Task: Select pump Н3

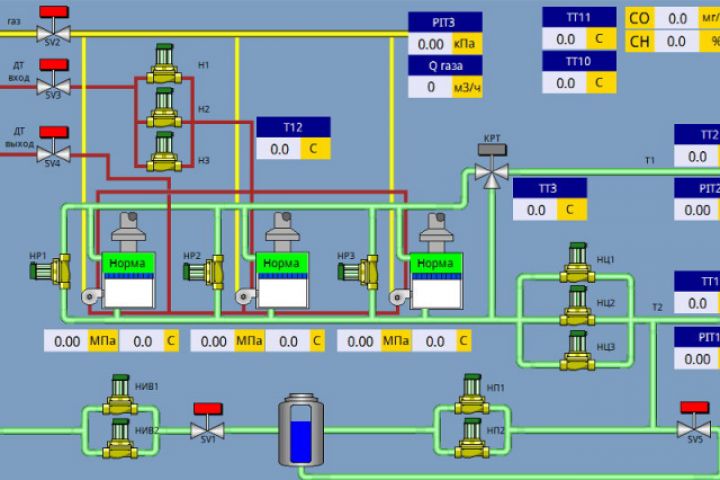Action: 164,152
